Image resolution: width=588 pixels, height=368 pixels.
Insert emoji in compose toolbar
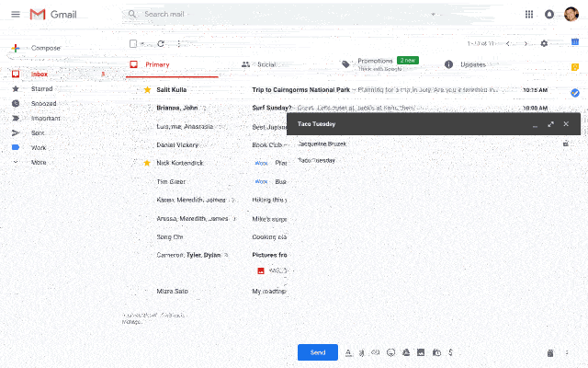click(390, 352)
